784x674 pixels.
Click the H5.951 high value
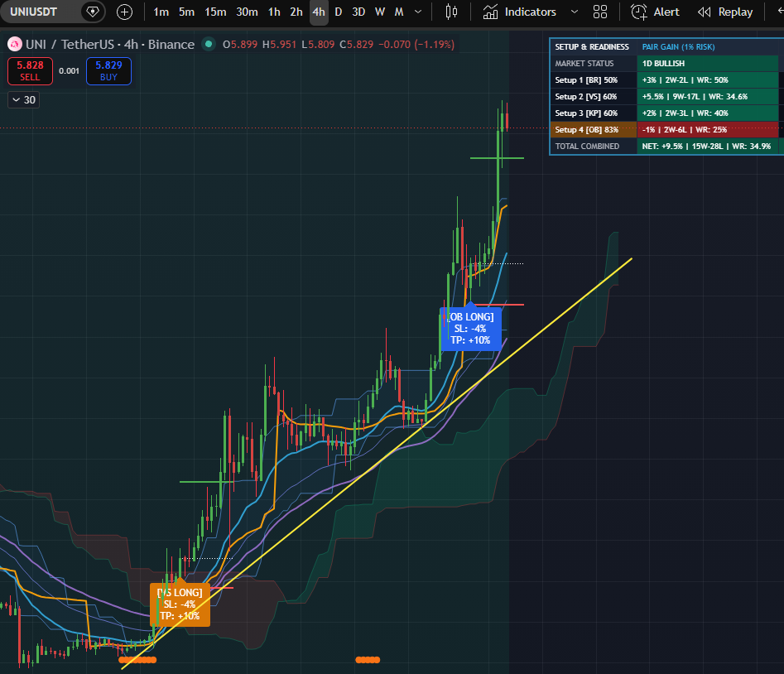pos(280,45)
